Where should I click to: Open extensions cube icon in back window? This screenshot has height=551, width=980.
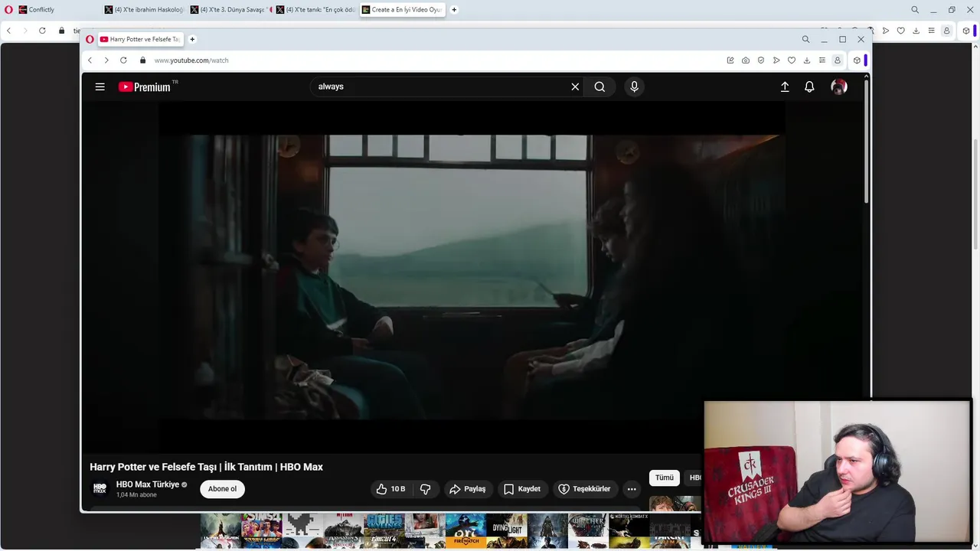point(966,31)
